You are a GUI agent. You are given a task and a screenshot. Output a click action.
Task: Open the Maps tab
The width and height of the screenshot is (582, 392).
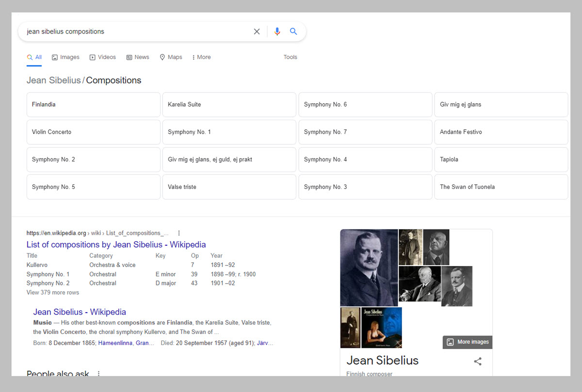pyautogui.click(x=171, y=57)
